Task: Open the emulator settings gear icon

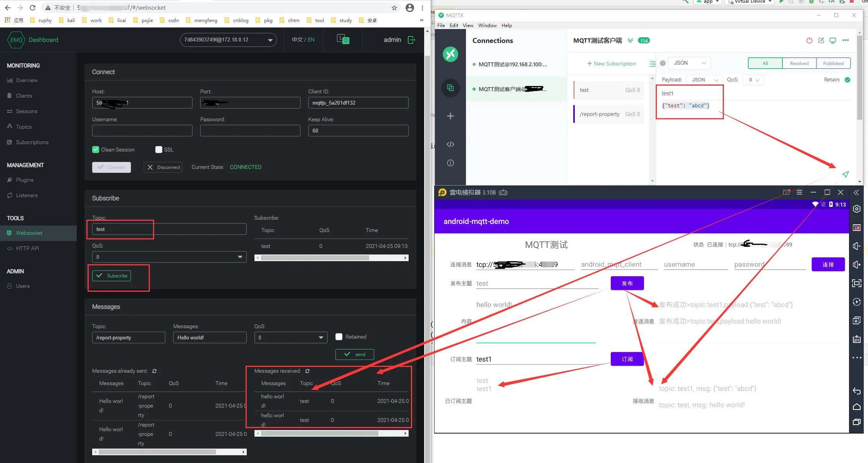Action: pos(857,209)
